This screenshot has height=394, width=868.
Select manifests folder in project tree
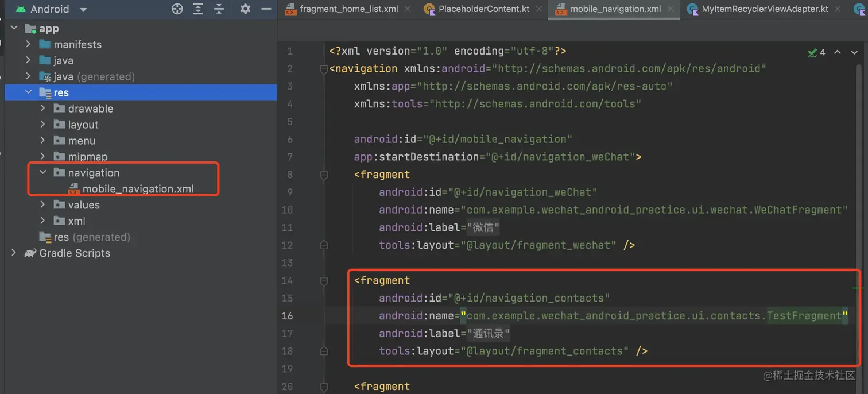point(77,44)
